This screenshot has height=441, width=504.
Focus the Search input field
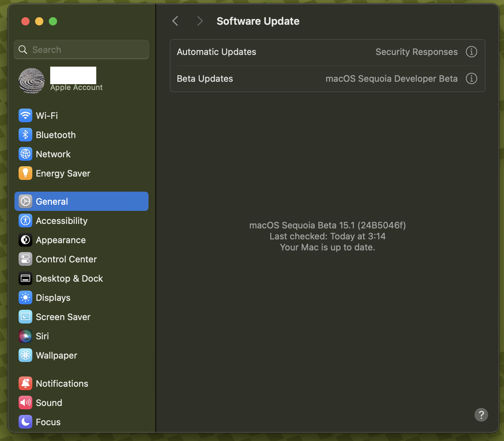81,49
